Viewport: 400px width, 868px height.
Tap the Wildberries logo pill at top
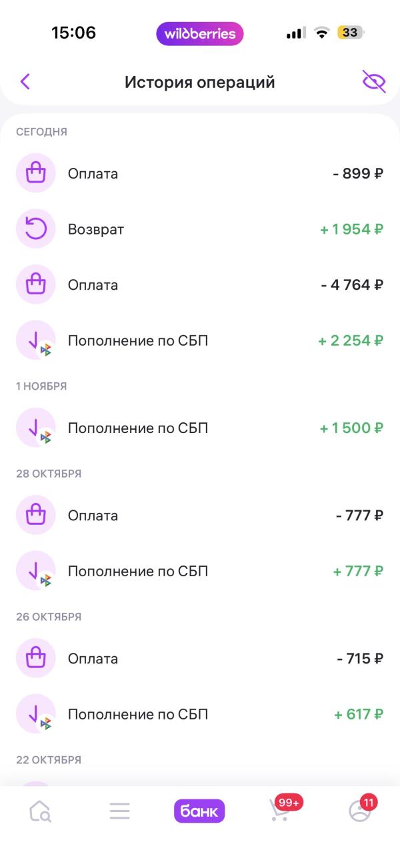(200, 33)
